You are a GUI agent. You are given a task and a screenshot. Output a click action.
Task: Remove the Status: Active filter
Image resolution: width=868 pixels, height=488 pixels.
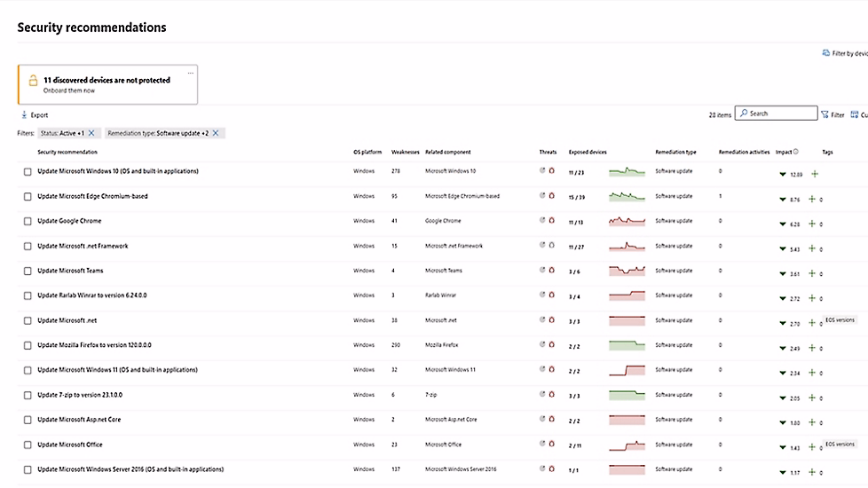tap(91, 133)
